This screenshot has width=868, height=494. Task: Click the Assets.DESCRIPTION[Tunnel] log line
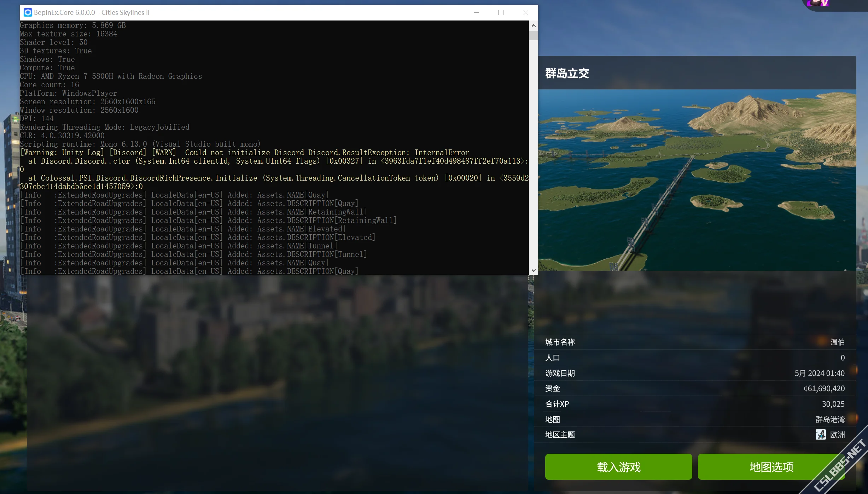pos(194,254)
